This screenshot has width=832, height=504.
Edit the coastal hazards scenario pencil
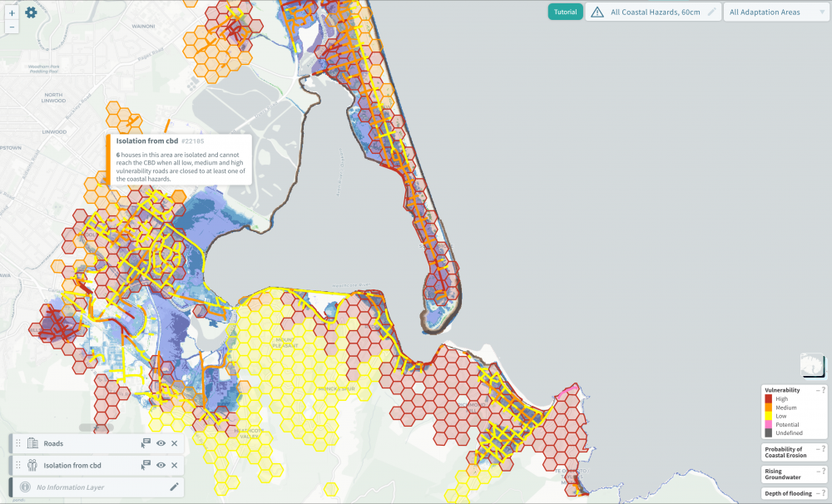point(712,12)
